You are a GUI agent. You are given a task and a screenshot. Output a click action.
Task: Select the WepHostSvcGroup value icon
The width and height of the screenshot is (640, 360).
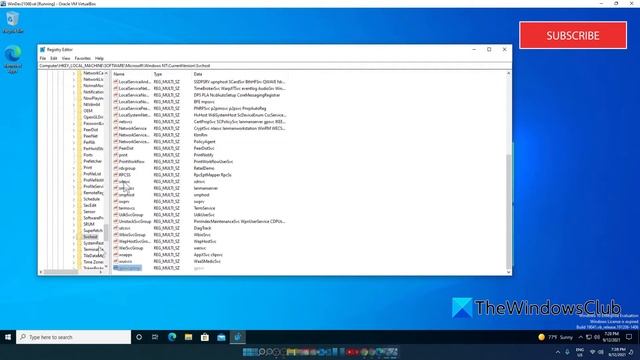(x=116, y=241)
